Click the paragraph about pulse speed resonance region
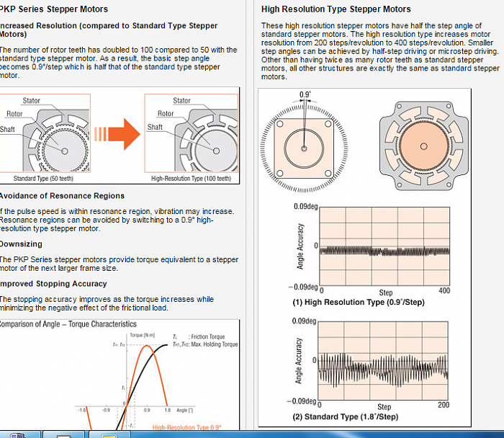The image size is (504, 438). pyautogui.click(x=117, y=220)
